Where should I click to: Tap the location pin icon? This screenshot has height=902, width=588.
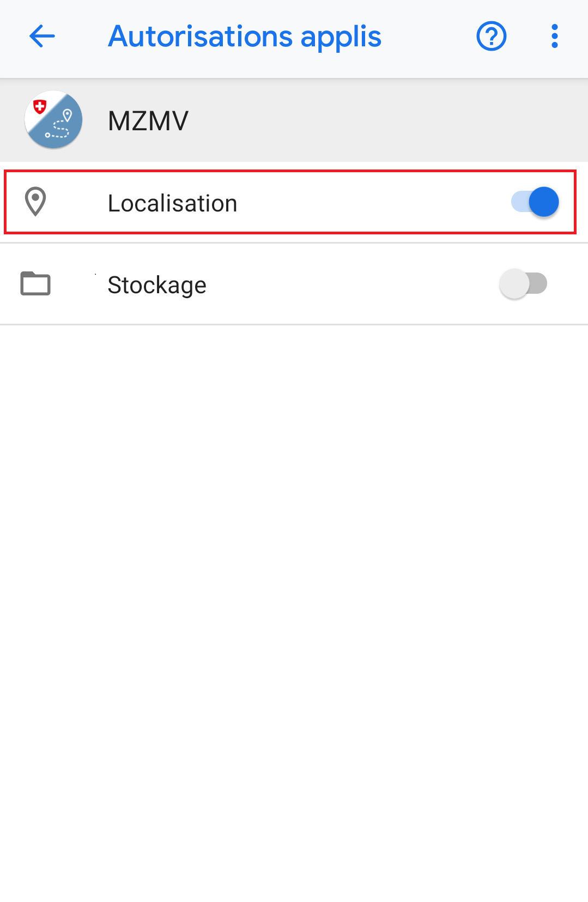(35, 202)
